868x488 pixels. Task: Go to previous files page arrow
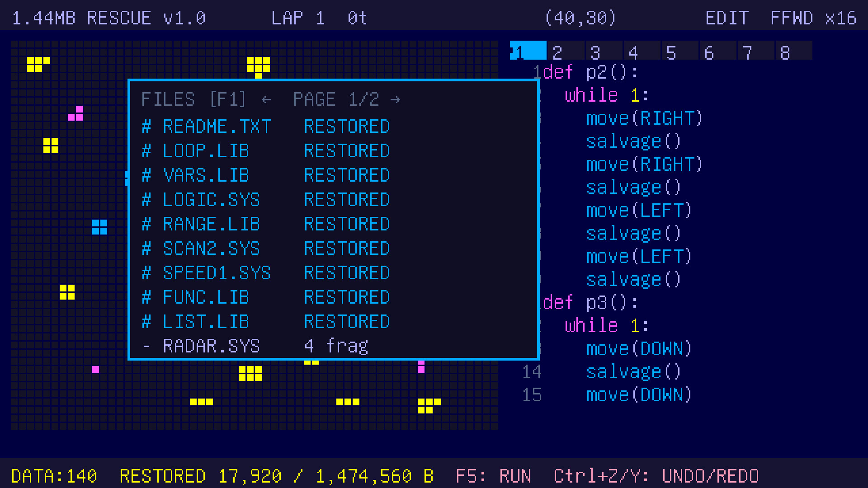click(266, 99)
